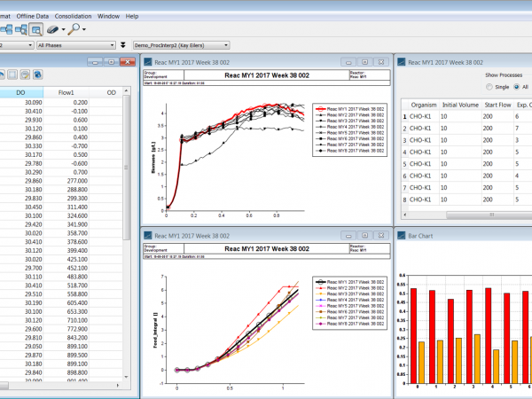Open the comment edit icon in data panel
The width and height of the screenshot is (532, 399).
(25, 74)
